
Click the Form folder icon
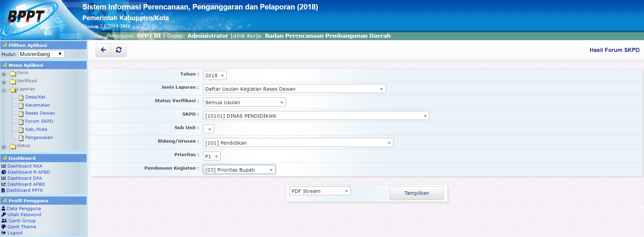pos(13,73)
